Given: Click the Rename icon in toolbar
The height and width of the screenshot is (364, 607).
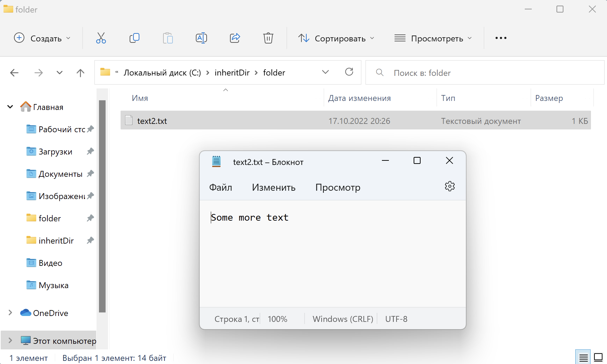Looking at the screenshot, I should coord(201,38).
